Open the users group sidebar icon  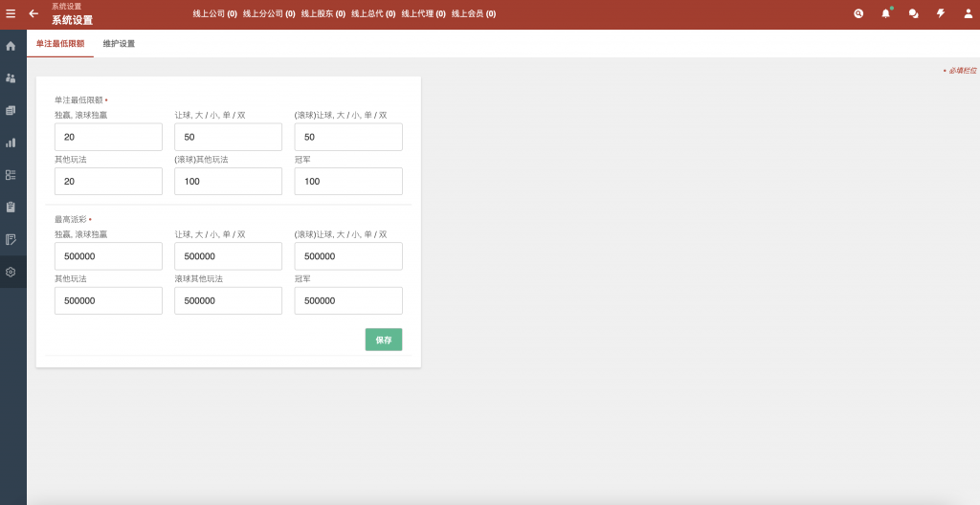tap(11, 78)
